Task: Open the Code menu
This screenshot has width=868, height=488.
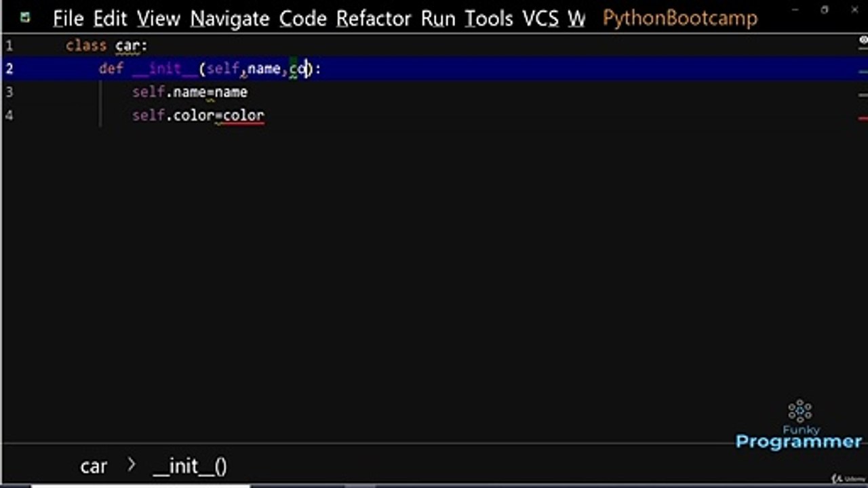Action: tap(302, 18)
